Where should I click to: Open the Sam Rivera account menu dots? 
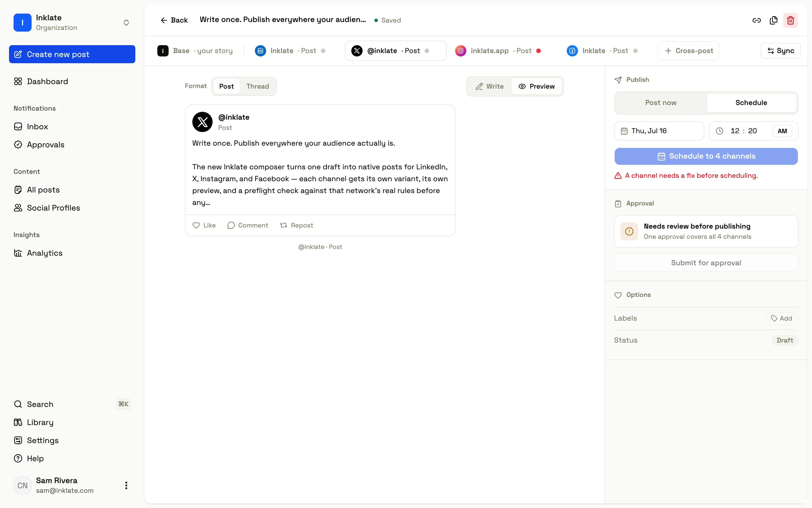[x=126, y=485]
